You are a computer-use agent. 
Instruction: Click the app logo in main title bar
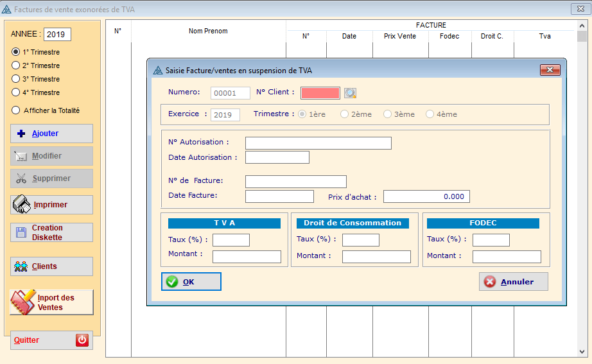click(6, 10)
